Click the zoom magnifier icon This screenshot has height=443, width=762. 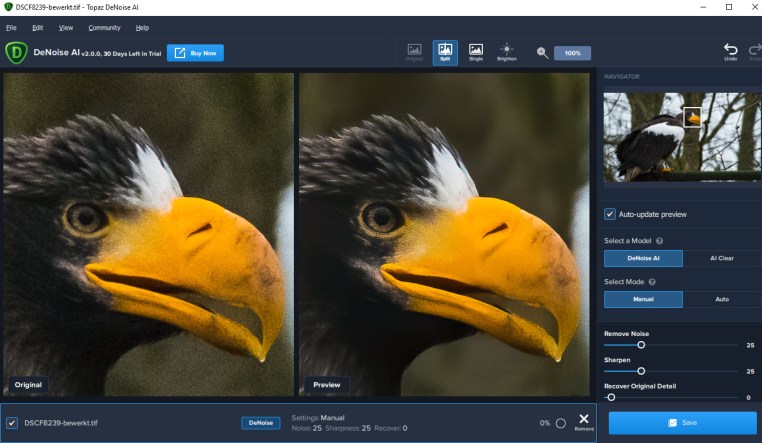[x=542, y=53]
